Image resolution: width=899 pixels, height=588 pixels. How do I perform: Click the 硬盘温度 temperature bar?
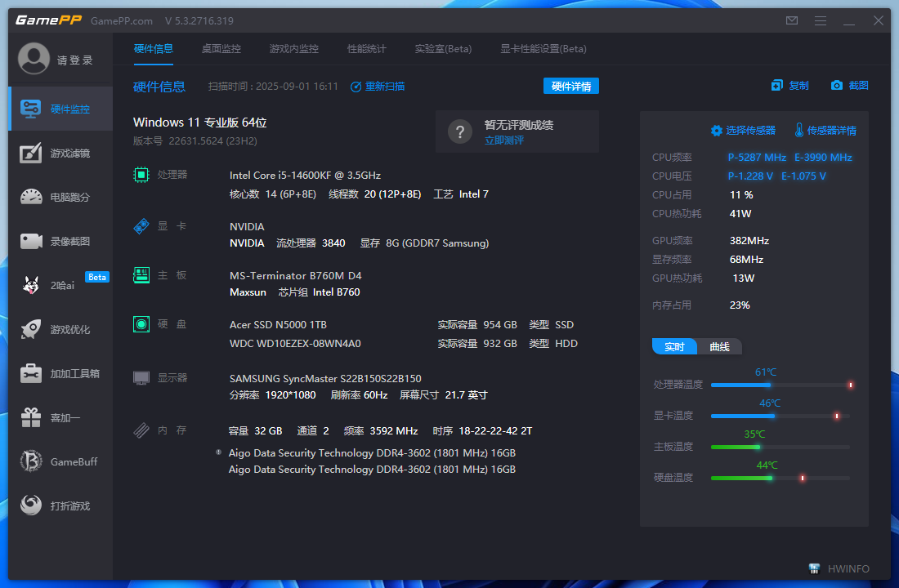(780, 478)
